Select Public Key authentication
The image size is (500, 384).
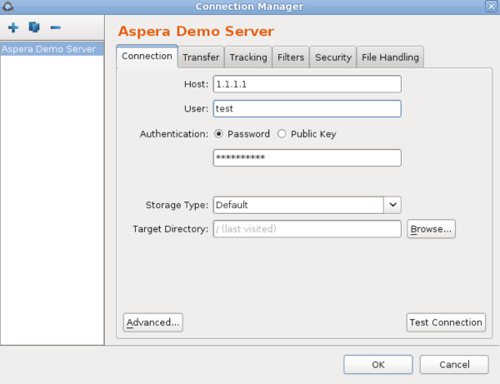pos(282,134)
